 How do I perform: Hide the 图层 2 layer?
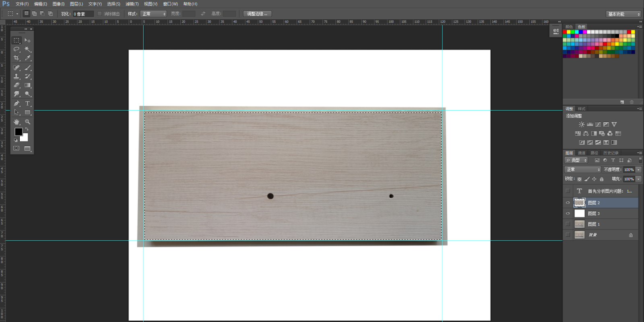pos(568,203)
